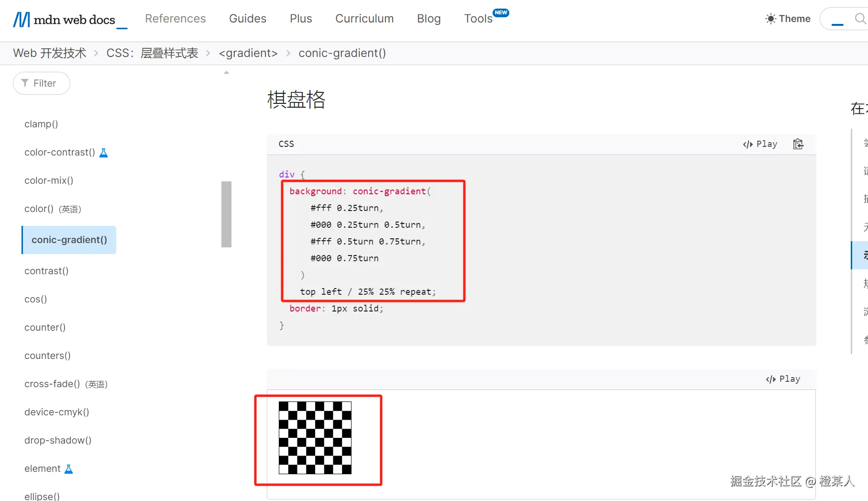Click the '#000 0.25turn 0.5turn,' code line
Image resolution: width=868 pixels, height=501 pixels.
(368, 225)
